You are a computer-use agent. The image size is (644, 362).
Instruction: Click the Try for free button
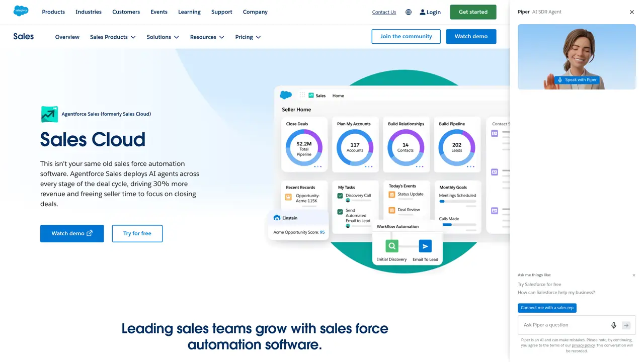137,234
